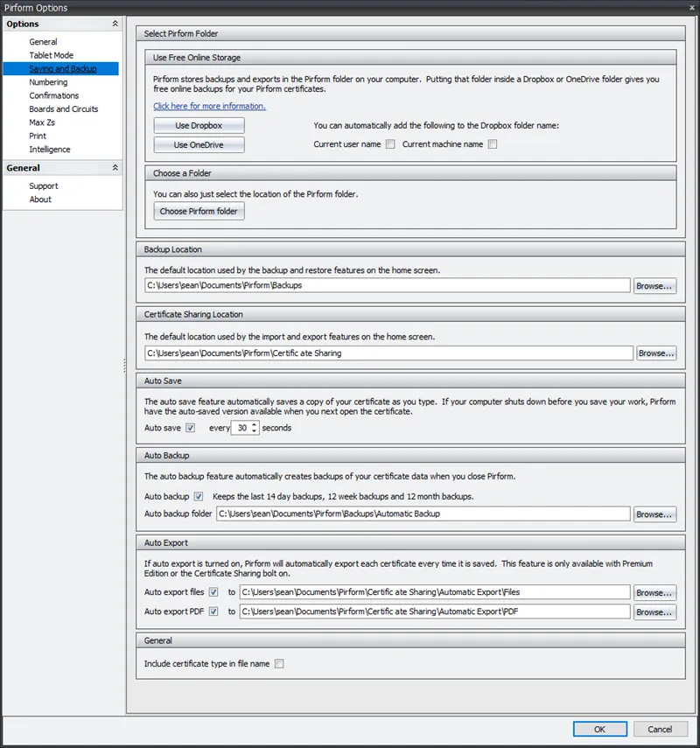700x748 pixels.
Task: Collapse the General section header
Action: (x=115, y=167)
